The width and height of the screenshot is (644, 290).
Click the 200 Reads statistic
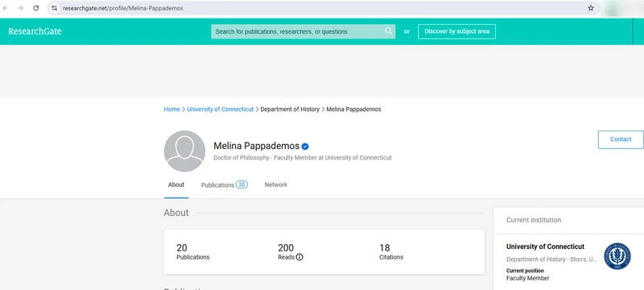[291, 252]
